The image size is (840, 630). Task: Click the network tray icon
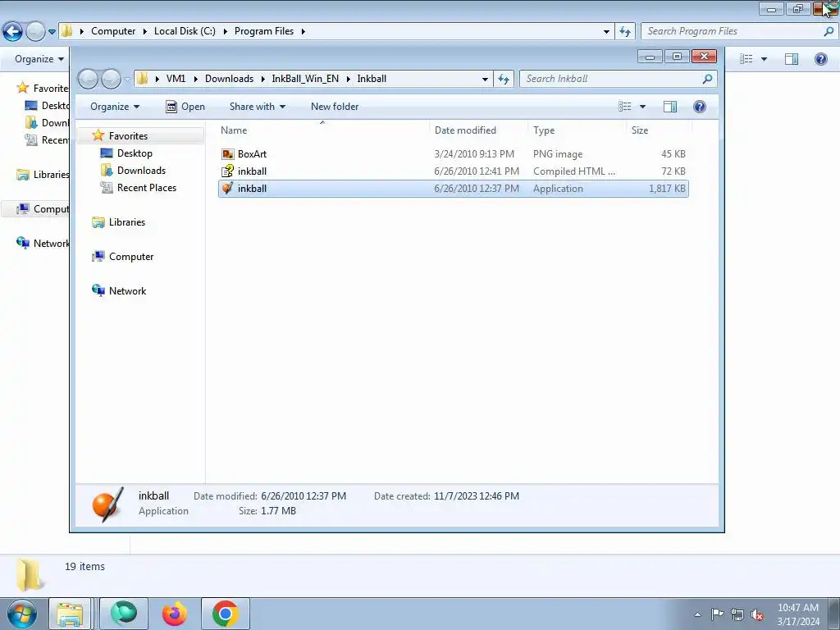[737, 614]
